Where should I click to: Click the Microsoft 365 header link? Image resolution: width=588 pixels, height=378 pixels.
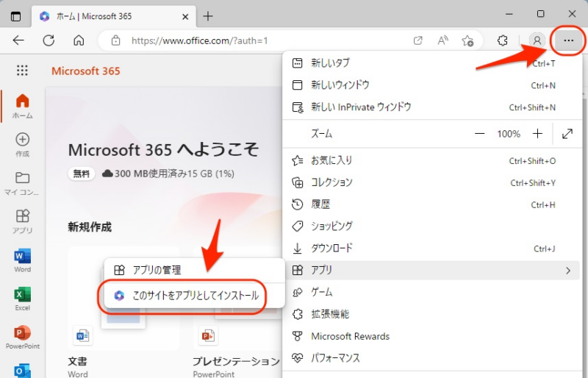coord(86,71)
